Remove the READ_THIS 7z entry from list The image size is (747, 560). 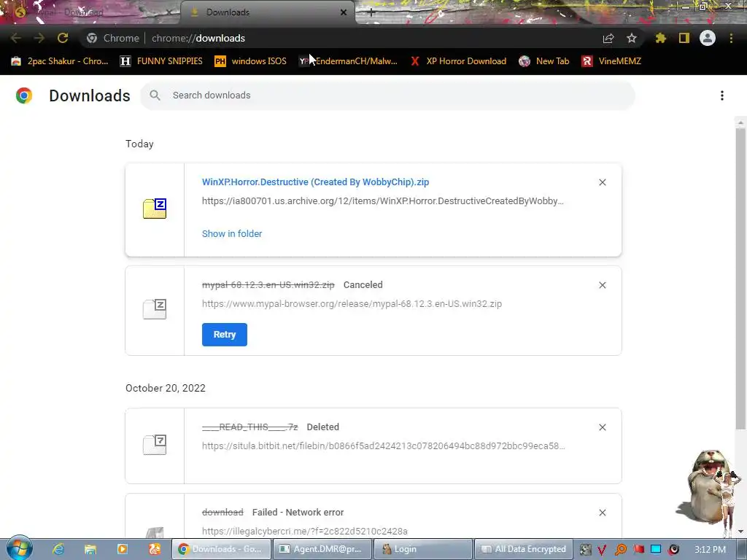click(x=602, y=427)
